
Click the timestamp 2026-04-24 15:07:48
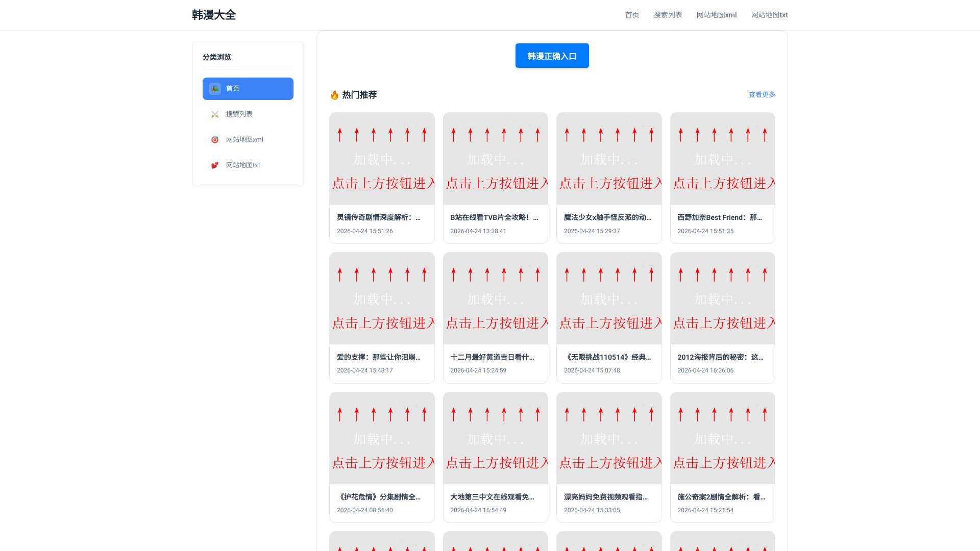pyautogui.click(x=592, y=370)
